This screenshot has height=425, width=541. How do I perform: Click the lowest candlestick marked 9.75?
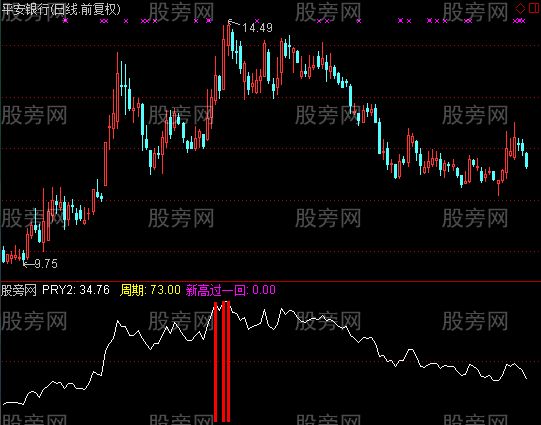[x=23, y=257]
